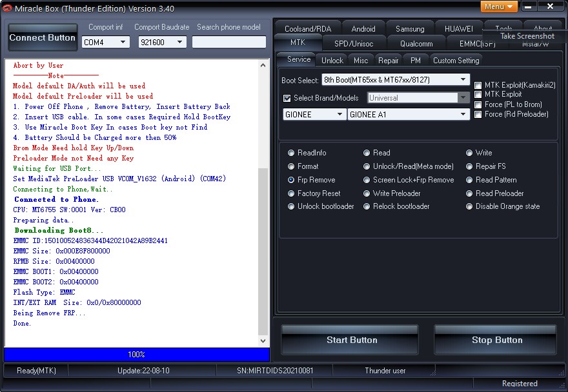Select Screen Lock+Frp Remove radio button
568x392 pixels.
pos(367,179)
